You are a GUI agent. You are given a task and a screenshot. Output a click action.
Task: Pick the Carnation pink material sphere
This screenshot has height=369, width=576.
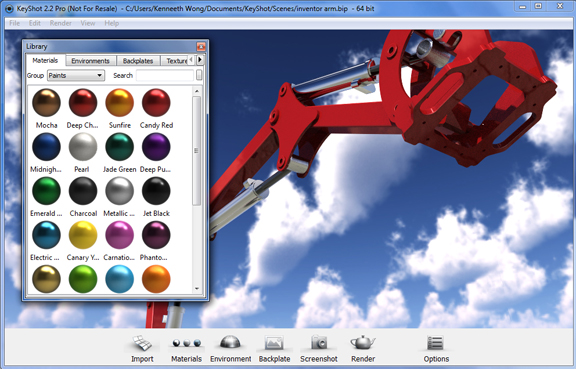coord(120,235)
